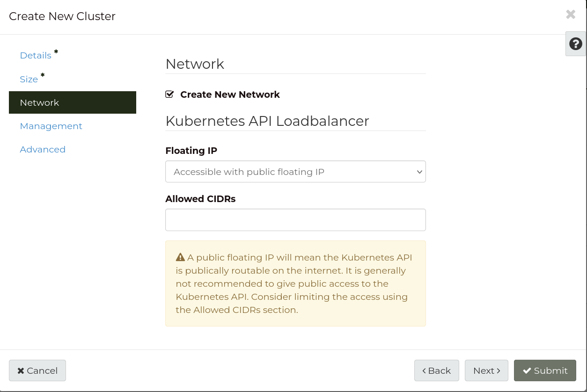Open the Advanced section in the sidebar
Image resolution: width=587 pixels, height=392 pixels.
coord(43,149)
